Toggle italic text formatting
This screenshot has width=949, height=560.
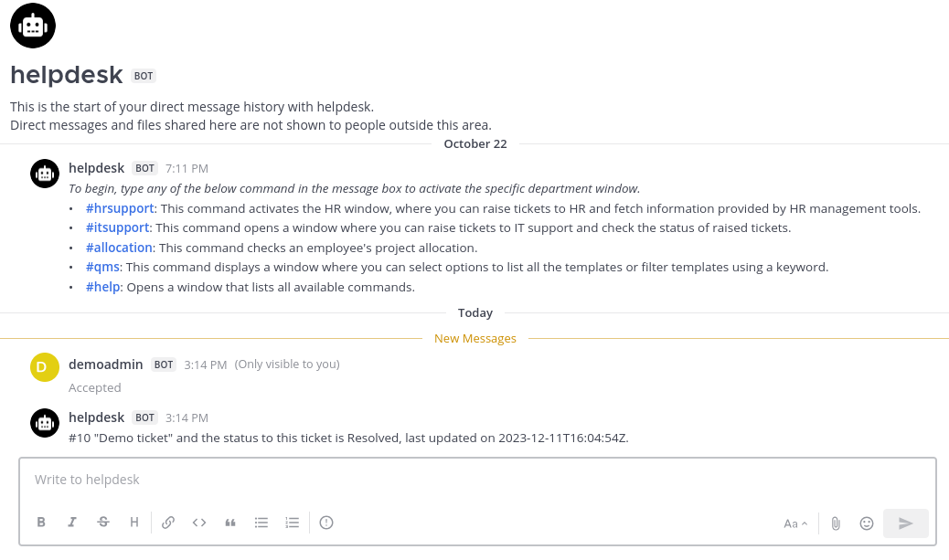(x=72, y=523)
